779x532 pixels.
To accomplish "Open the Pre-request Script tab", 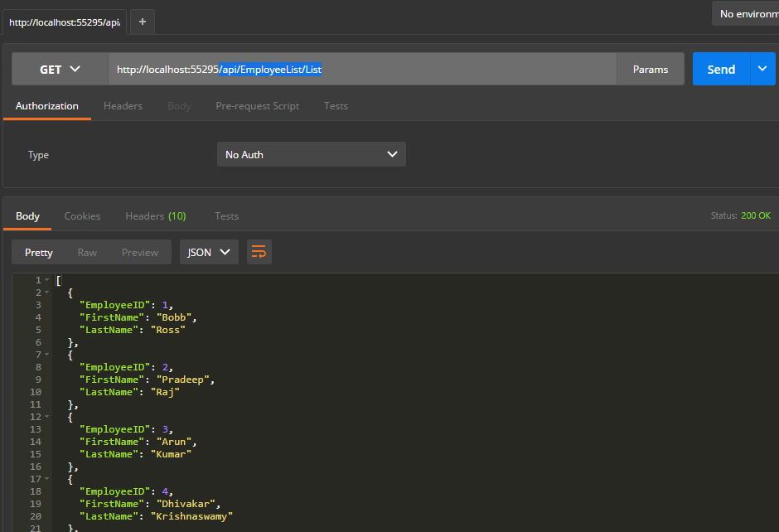I will [x=257, y=106].
